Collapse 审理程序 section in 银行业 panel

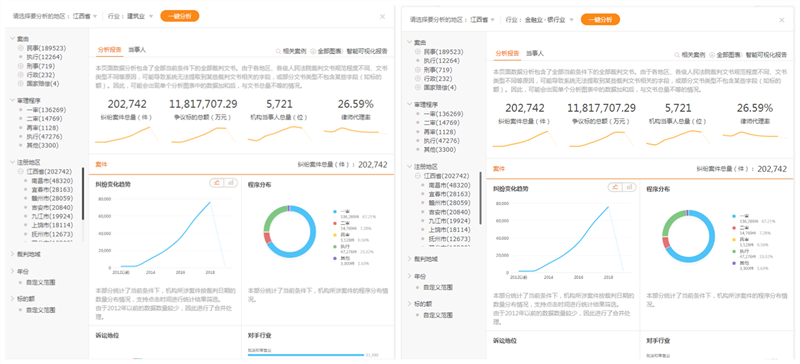pos(409,104)
